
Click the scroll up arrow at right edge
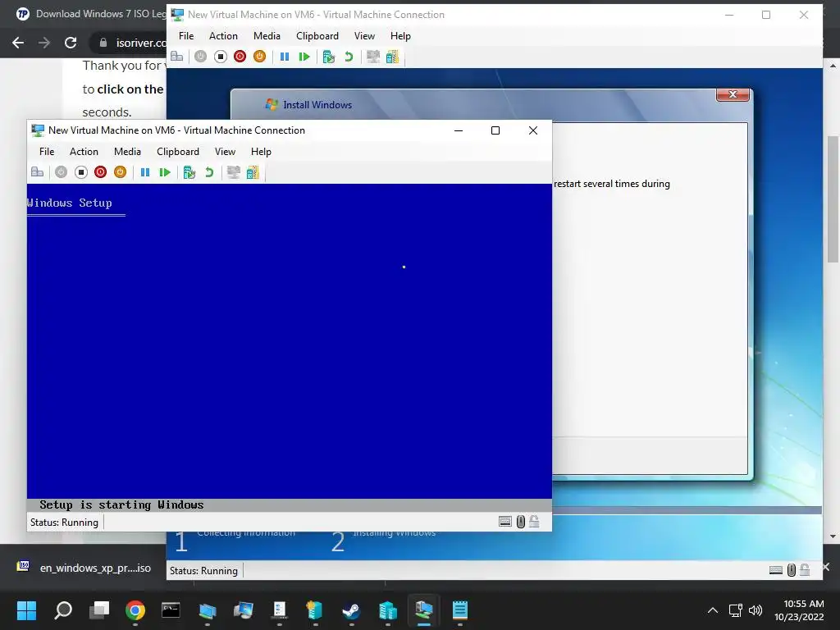(x=833, y=66)
